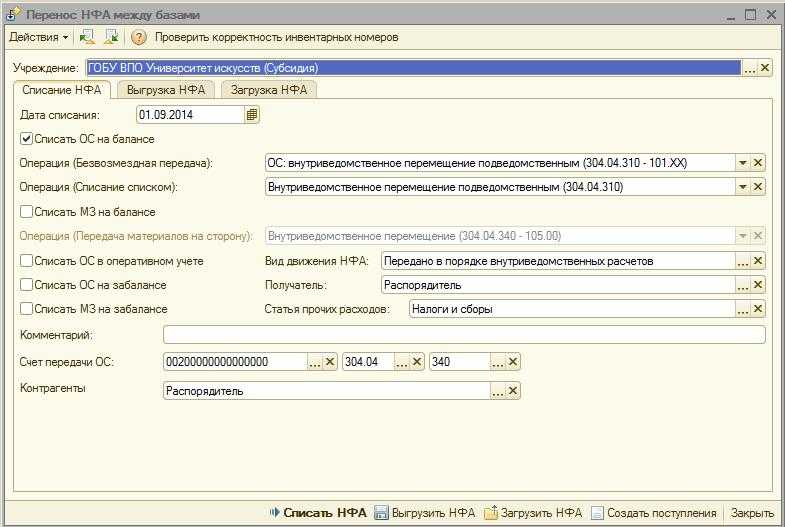This screenshot has width=785, height=527.
Task: Click the first green arrow toolbar icon
Action: 87,37
